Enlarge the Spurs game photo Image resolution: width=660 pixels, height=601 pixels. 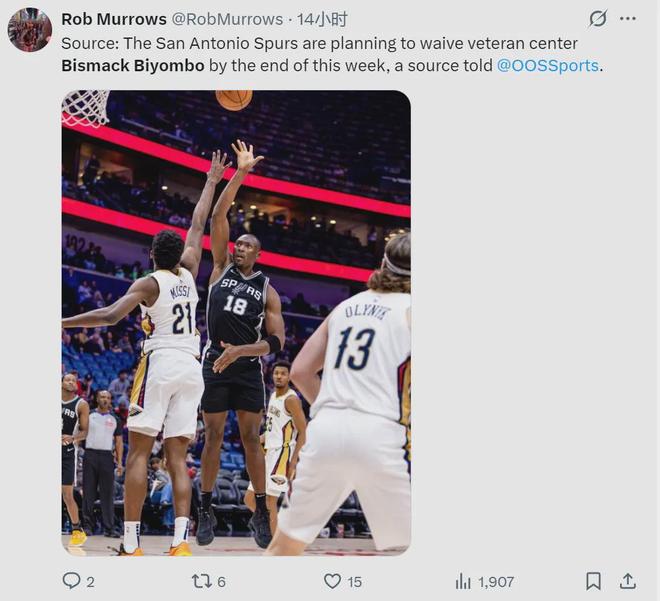236,322
